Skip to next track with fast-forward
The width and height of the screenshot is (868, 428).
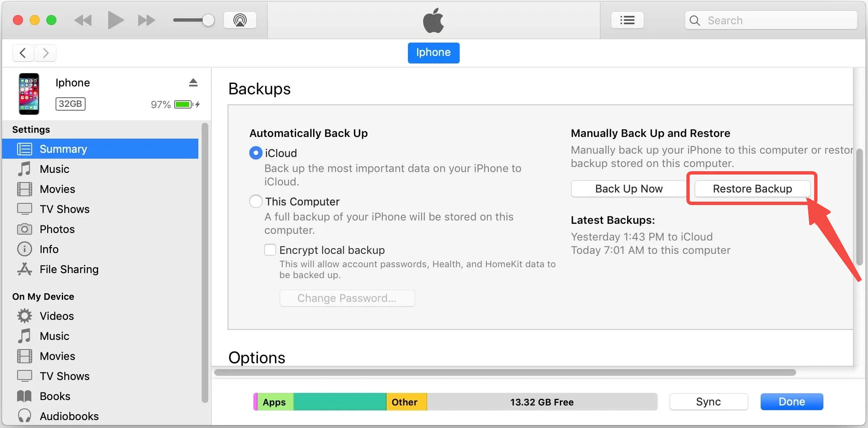tap(146, 20)
